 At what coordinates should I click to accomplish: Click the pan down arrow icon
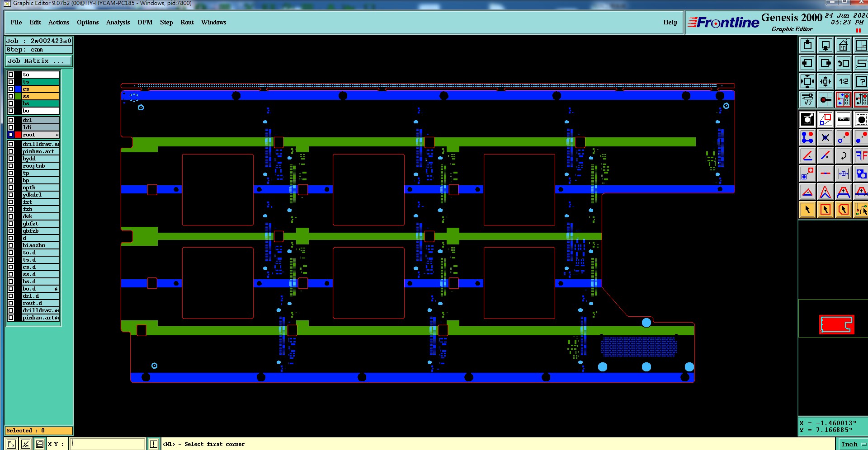[826, 45]
